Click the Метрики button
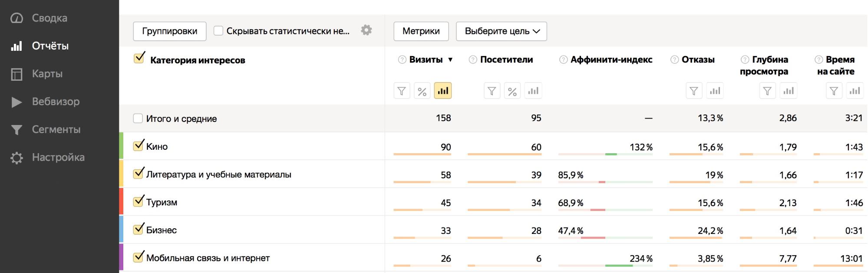The image size is (868, 273). click(x=421, y=31)
